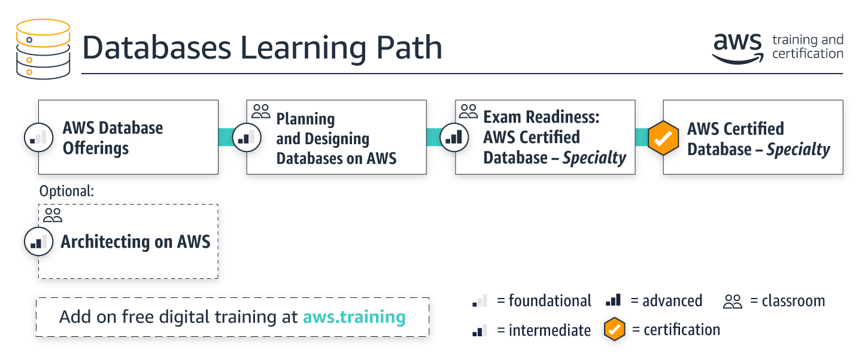Click the advanced level icon on Exam Readiness
The image size is (868, 359).
click(x=455, y=138)
